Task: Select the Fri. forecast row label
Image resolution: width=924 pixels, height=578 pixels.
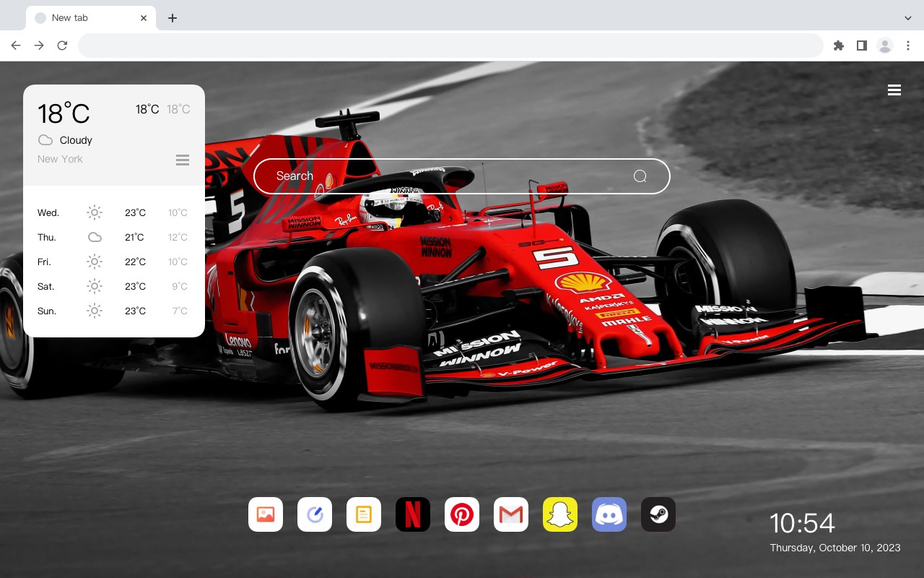Action: (x=45, y=262)
